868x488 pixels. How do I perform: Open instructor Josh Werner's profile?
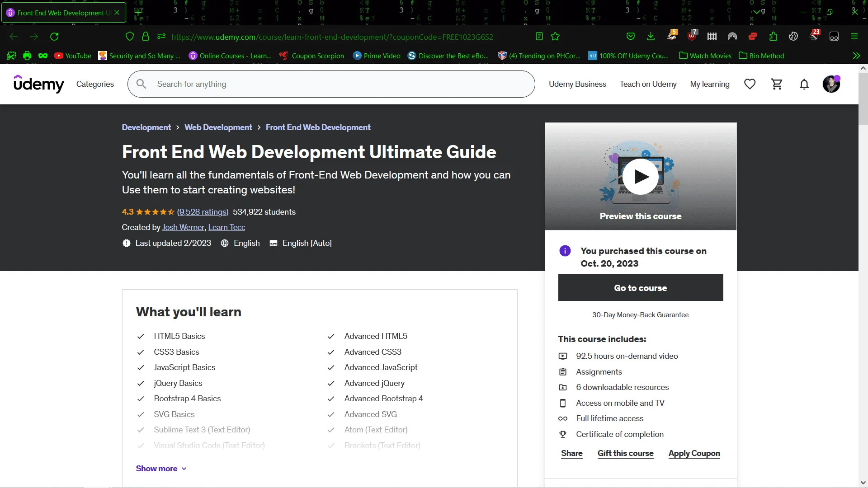183,227
